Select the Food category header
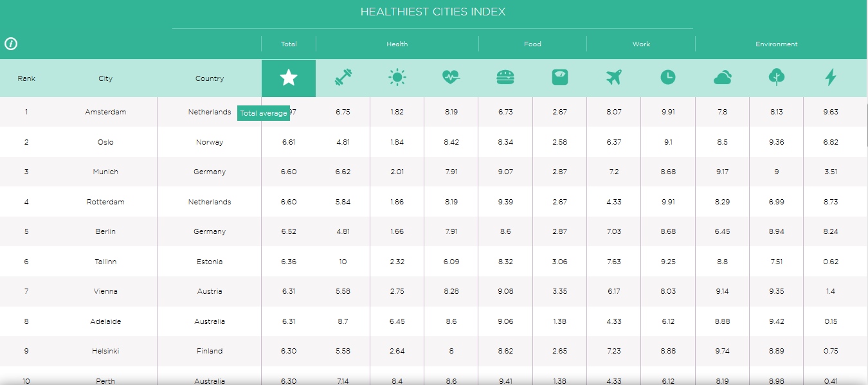The width and height of the screenshot is (868, 385). click(x=532, y=44)
